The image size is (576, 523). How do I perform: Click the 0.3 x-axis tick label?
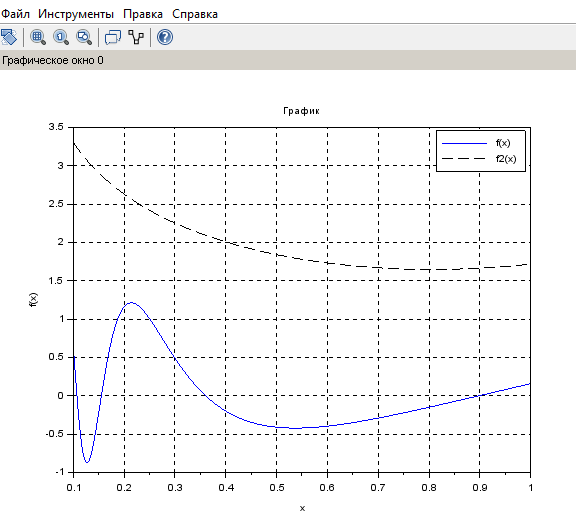pos(175,488)
